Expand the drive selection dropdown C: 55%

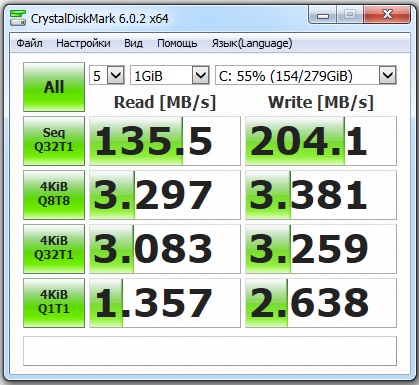(x=306, y=75)
